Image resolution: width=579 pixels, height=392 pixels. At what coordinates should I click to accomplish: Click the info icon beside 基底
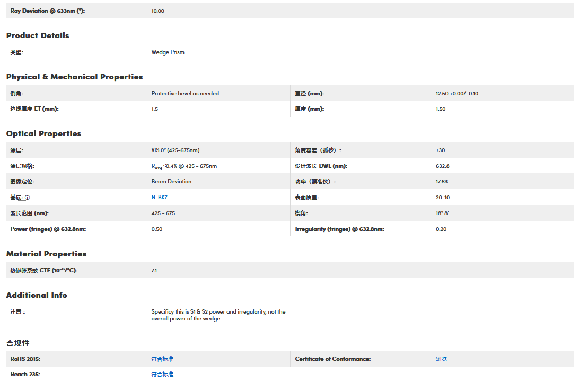coord(28,198)
